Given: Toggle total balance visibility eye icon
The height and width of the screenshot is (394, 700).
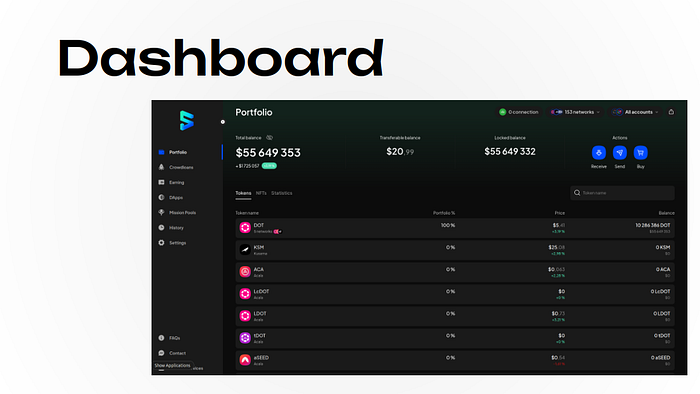Looking at the screenshot, I should point(270,138).
